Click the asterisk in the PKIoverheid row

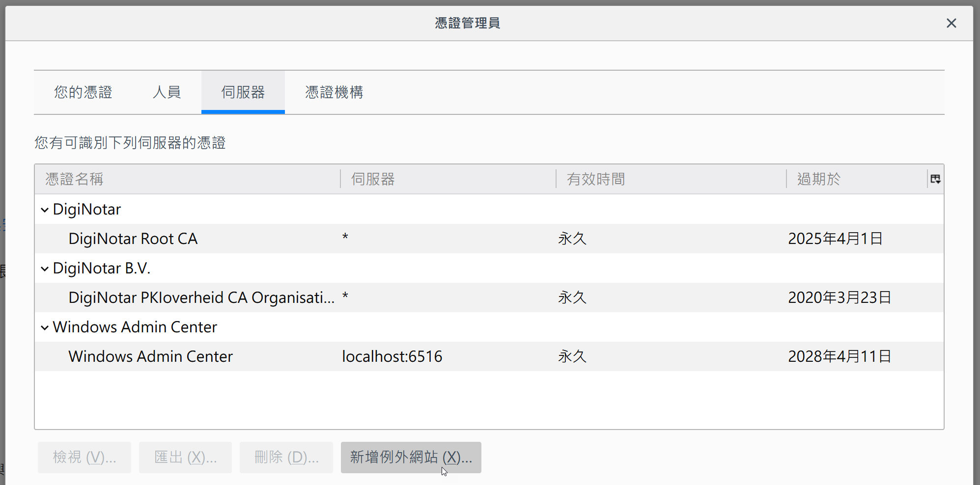[345, 296]
